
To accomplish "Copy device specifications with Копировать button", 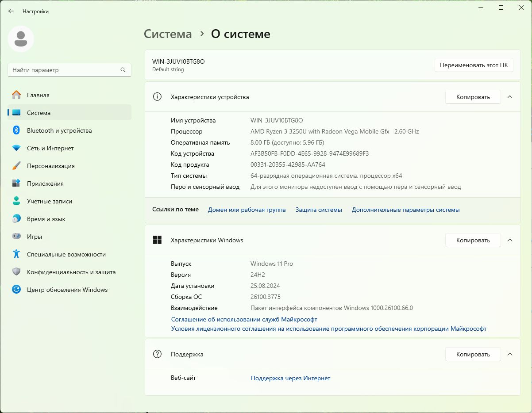I will [x=473, y=97].
